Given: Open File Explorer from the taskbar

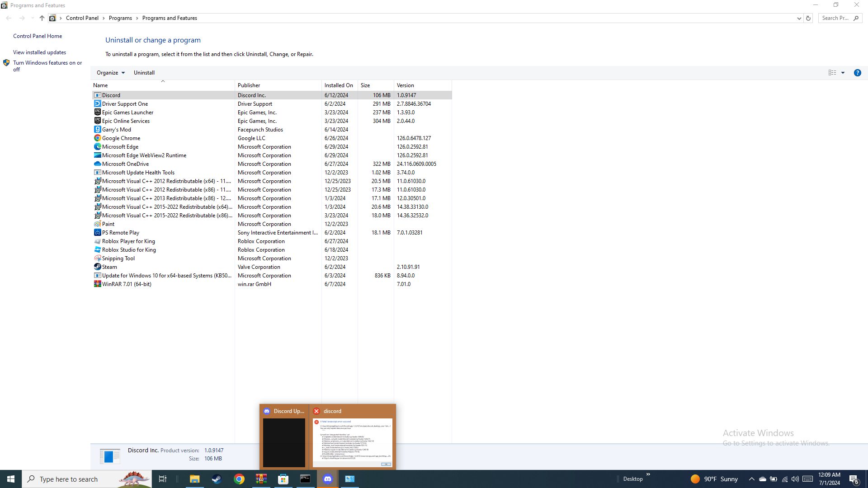Looking at the screenshot, I should tap(194, 479).
